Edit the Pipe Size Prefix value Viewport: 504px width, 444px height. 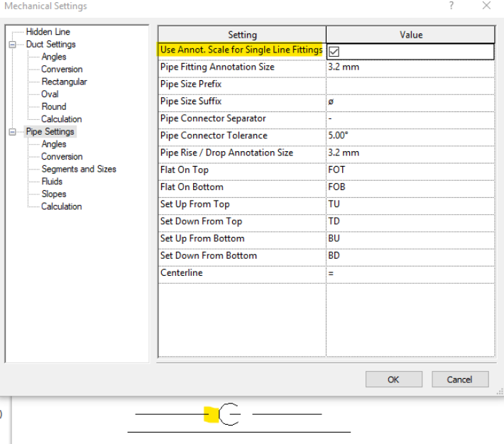coord(410,84)
